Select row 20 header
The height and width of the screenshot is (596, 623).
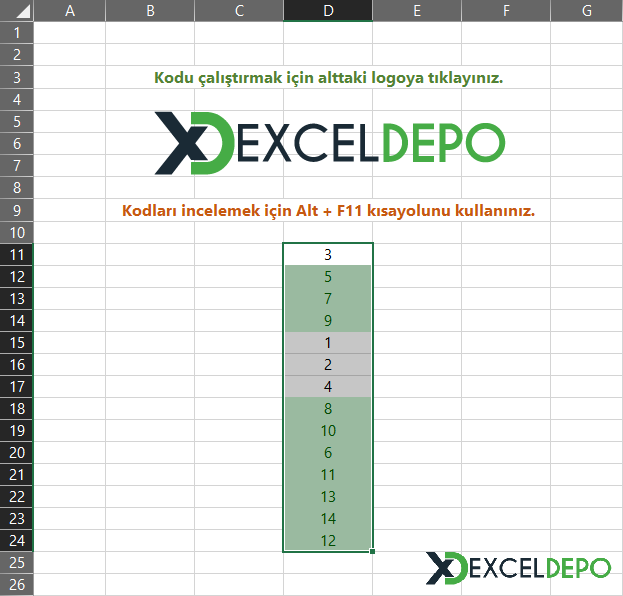click(x=17, y=452)
